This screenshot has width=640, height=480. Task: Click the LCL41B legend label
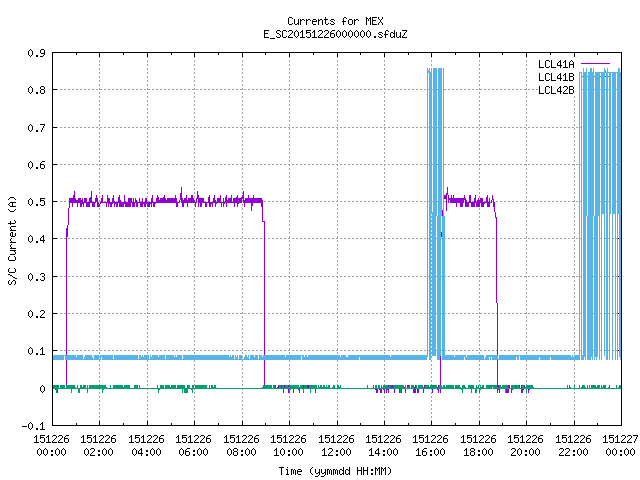pos(556,77)
